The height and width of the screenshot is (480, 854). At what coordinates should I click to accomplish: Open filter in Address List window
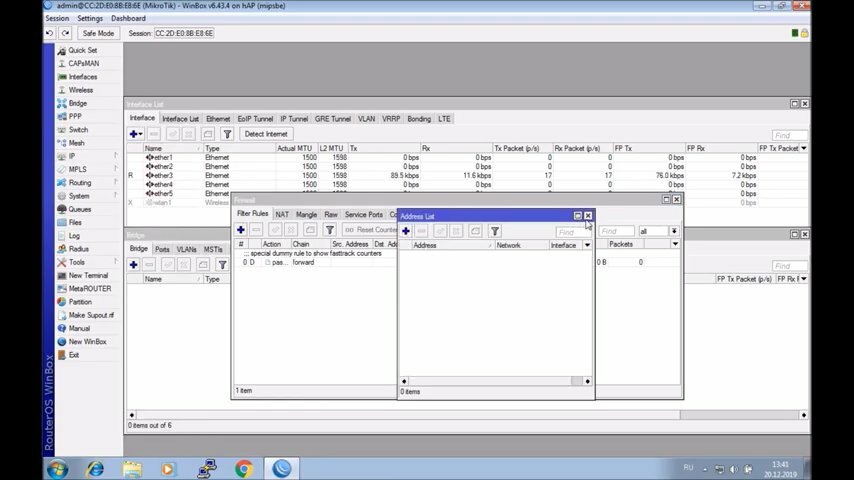495,231
